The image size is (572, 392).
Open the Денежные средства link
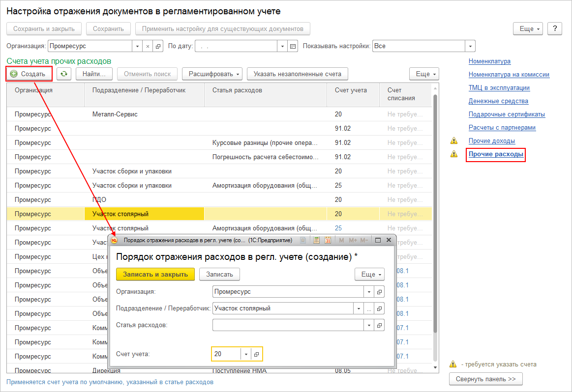click(498, 101)
